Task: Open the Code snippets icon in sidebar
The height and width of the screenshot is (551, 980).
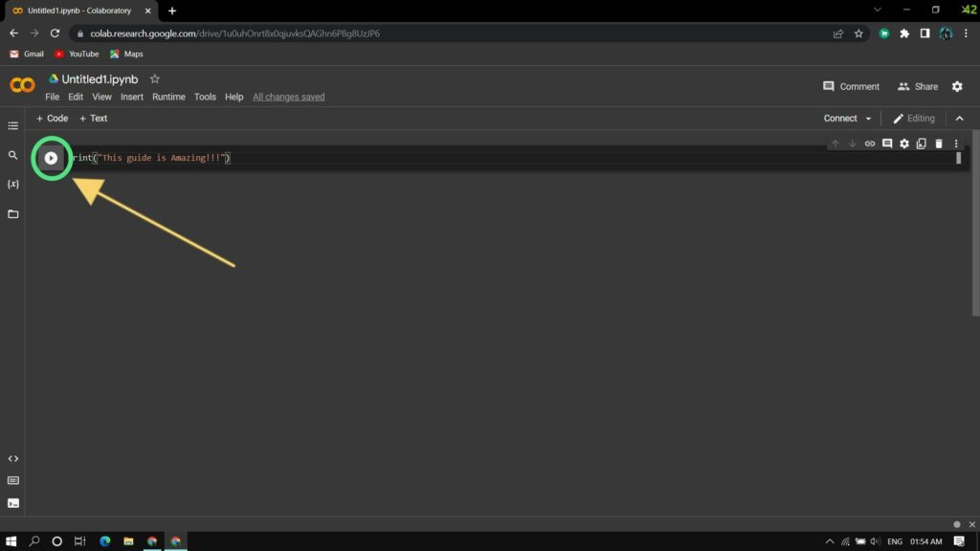Action: [x=13, y=459]
